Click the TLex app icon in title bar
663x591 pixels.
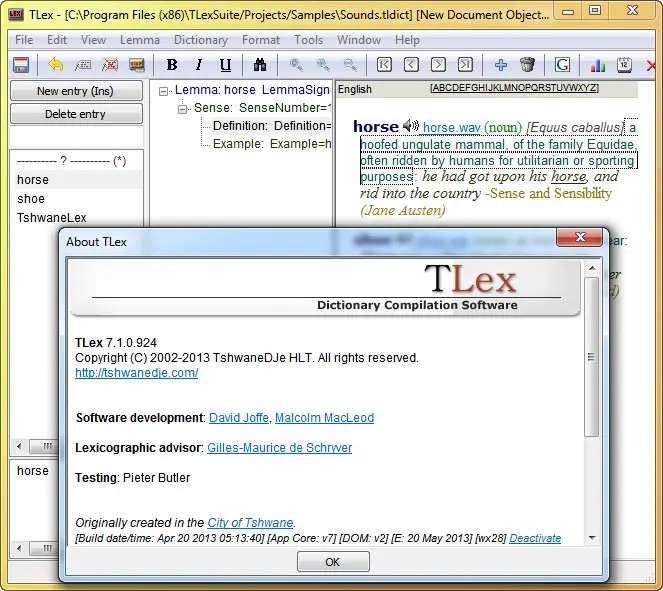click(15, 14)
